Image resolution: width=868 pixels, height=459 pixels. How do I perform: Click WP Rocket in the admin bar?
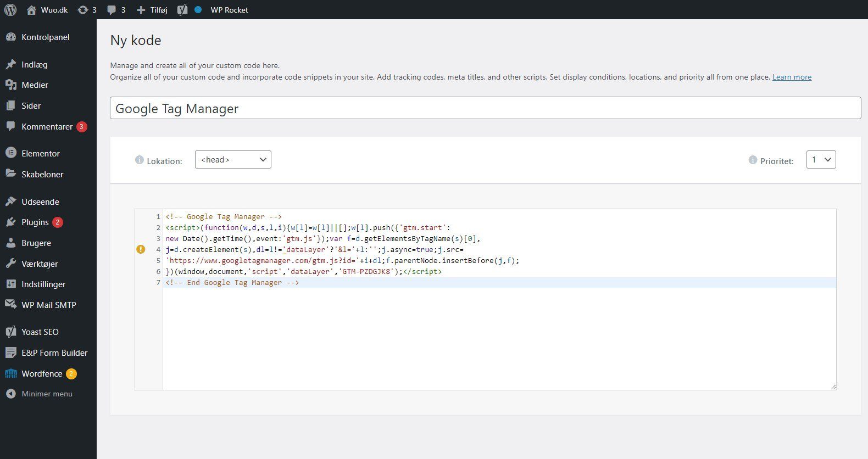(229, 10)
